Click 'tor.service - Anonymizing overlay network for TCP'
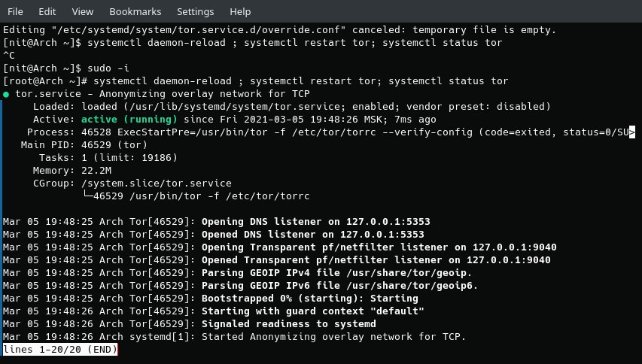 [163, 94]
